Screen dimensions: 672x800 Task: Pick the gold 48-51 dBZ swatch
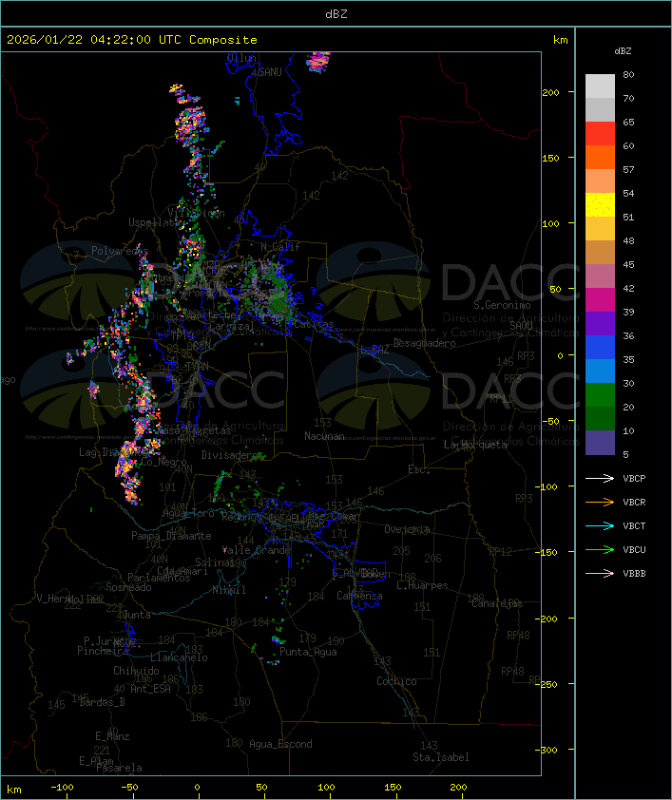(x=600, y=229)
